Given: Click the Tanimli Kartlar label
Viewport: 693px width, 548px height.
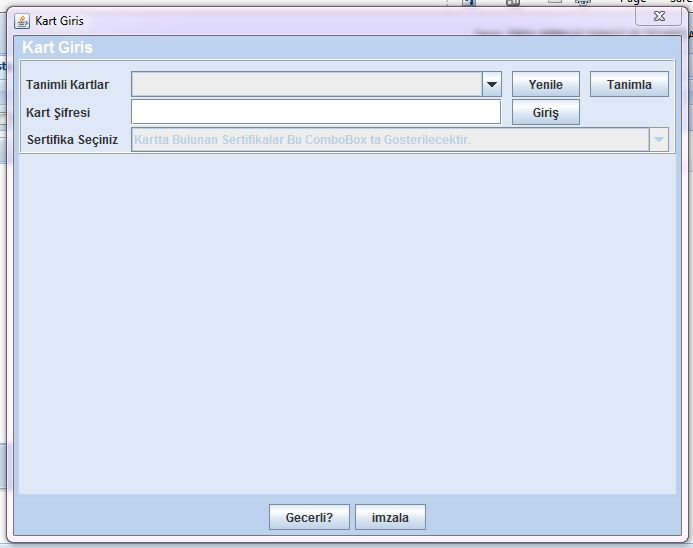Looking at the screenshot, I should click(x=67, y=85).
